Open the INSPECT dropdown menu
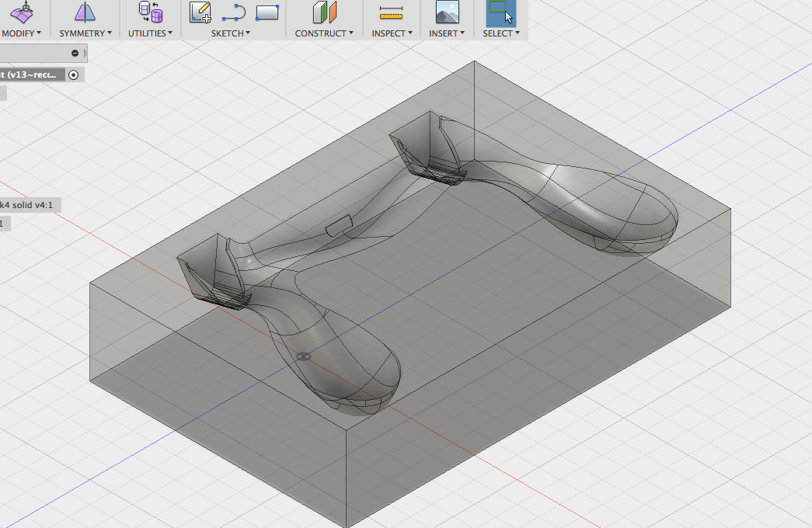Screen dimensions: 812x528 392,33
